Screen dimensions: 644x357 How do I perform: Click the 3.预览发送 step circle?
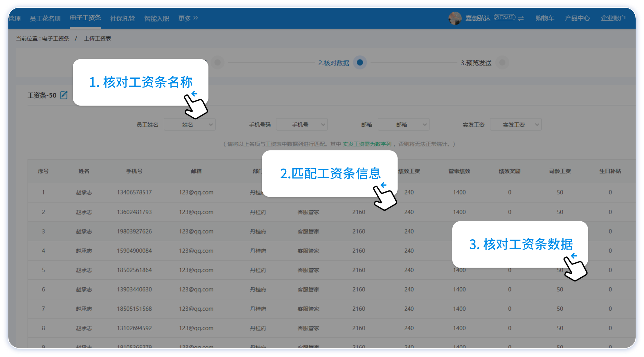coord(502,62)
